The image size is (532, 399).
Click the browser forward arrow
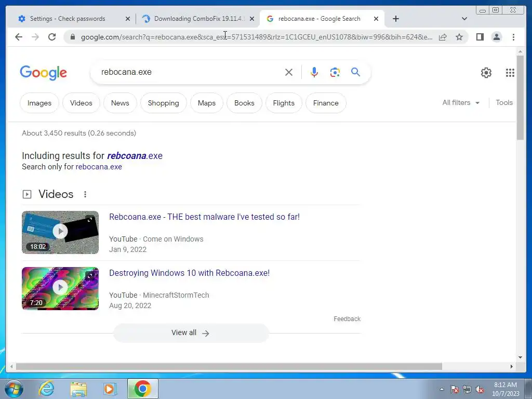tap(35, 37)
